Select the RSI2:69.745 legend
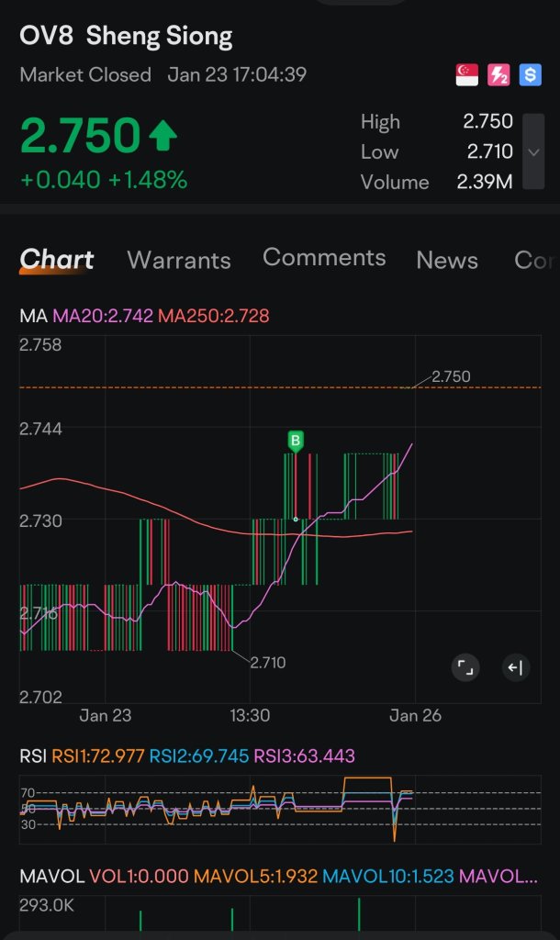560x940 pixels. click(198, 756)
